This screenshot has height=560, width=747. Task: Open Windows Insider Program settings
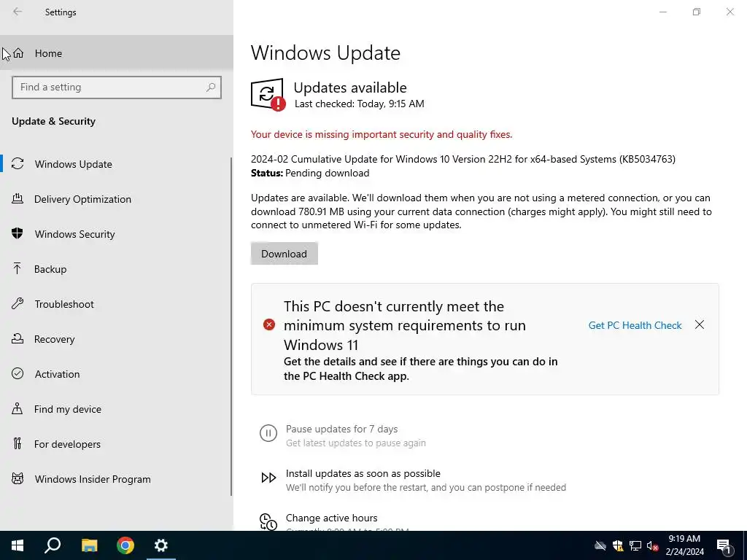coord(115,479)
